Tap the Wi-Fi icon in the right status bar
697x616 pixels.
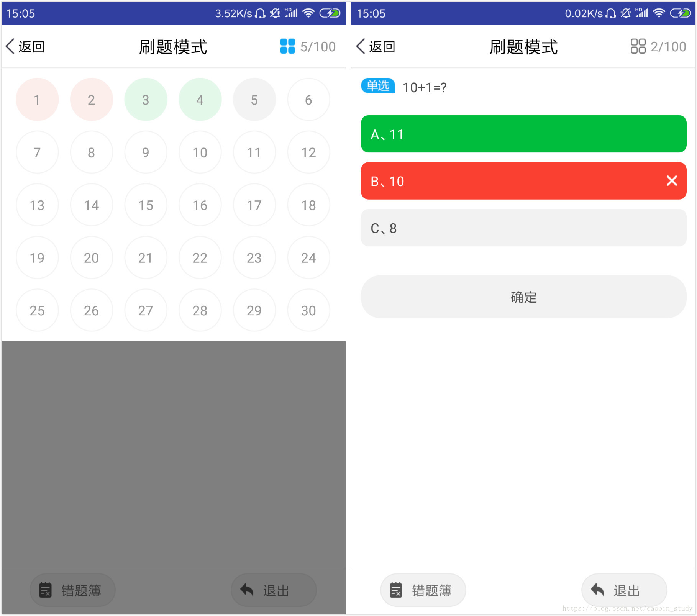coord(659,13)
